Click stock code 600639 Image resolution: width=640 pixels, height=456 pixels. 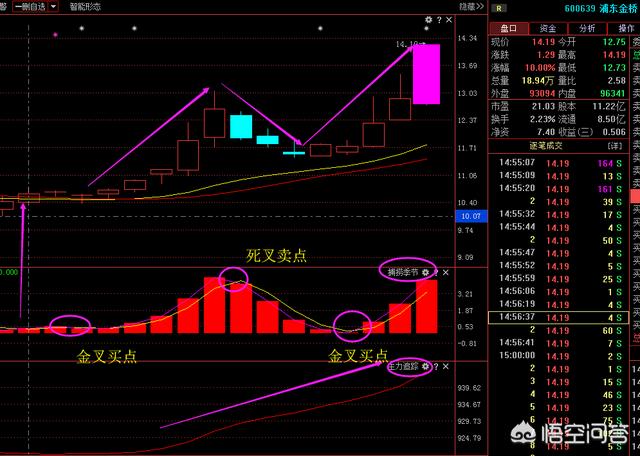[x=580, y=9]
